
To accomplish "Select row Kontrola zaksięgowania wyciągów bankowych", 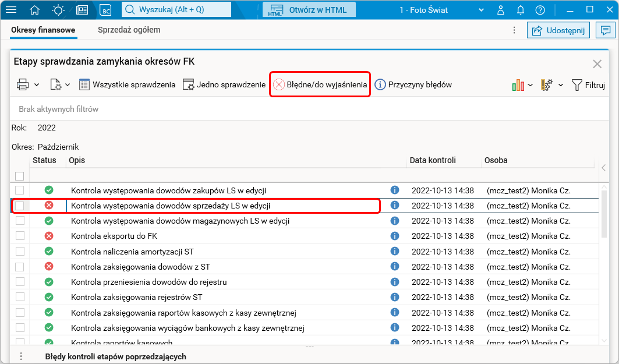I will [305, 328].
